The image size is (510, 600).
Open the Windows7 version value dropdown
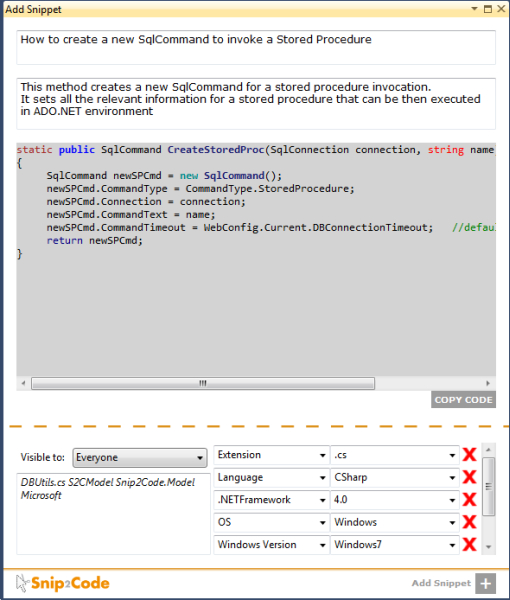395,545
